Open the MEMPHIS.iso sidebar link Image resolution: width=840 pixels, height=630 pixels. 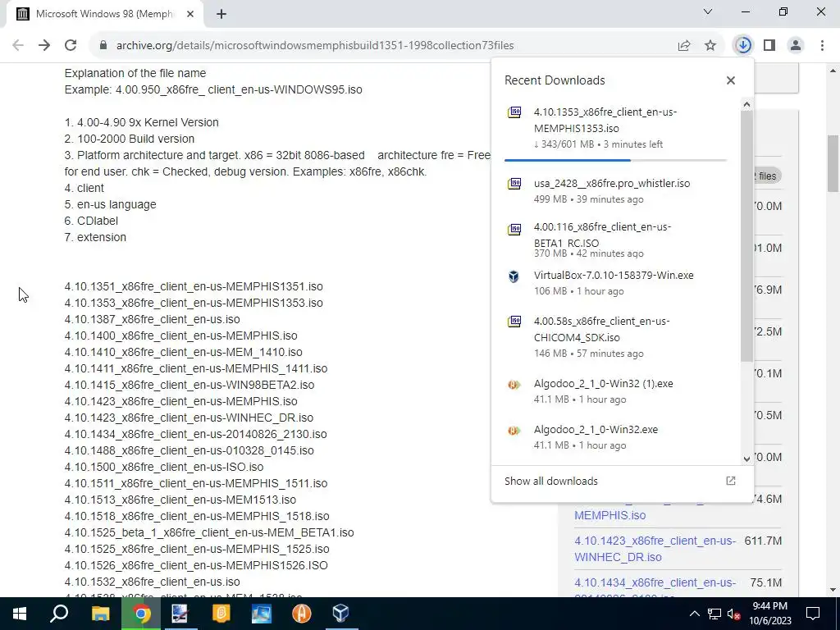click(609, 515)
